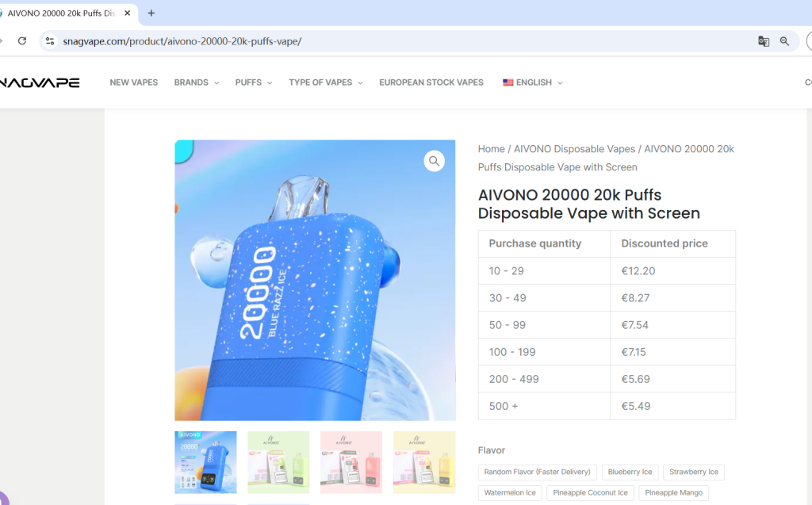812x505 pixels.
Task: Open the ENGLISH language dropdown
Action: (533, 82)
